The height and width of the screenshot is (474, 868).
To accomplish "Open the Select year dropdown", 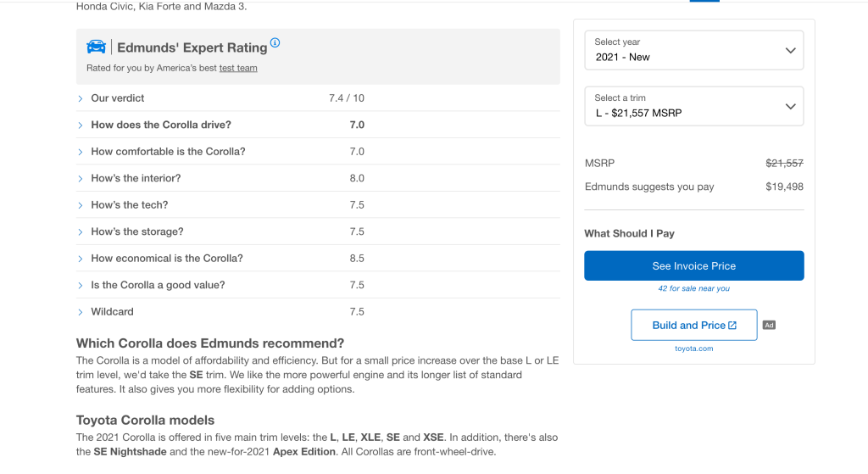I will coord(693,50).
